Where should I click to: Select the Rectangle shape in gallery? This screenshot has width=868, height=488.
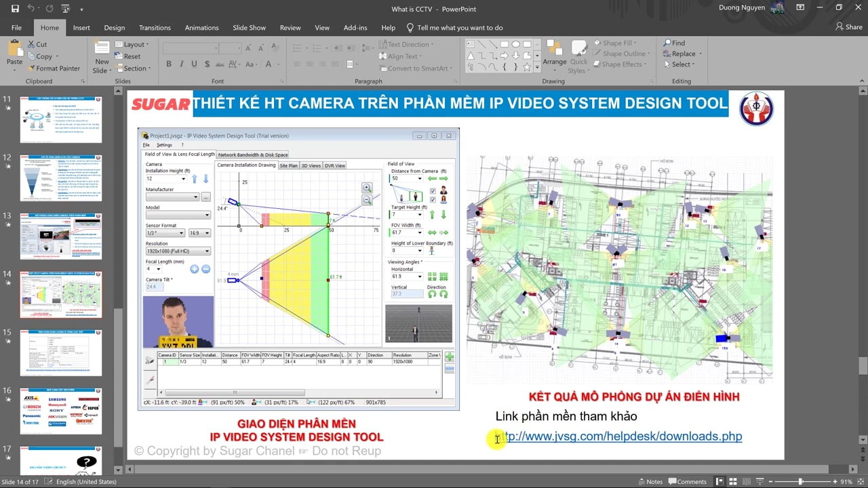click(x=505, y=44)
